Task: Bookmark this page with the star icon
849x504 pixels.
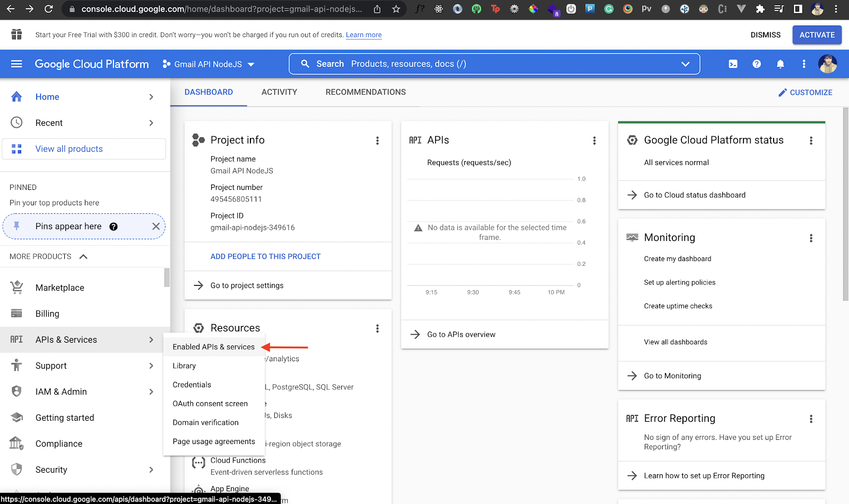Action: point(396,9)
